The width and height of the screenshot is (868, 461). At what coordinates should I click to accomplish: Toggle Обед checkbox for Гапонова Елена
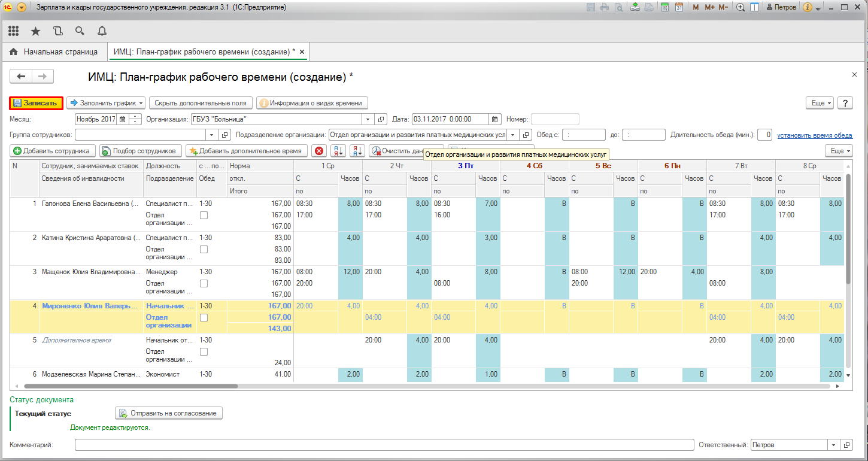coord(204,215)
